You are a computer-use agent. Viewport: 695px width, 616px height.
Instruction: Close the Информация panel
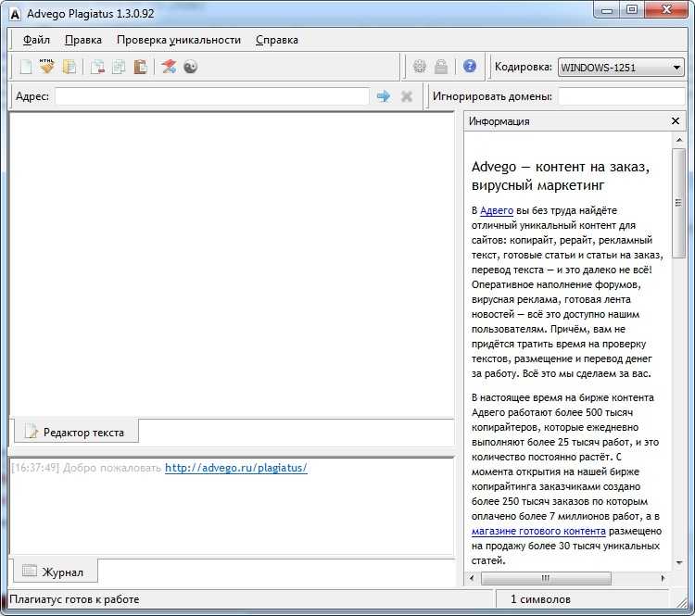[x=675, y=121]
